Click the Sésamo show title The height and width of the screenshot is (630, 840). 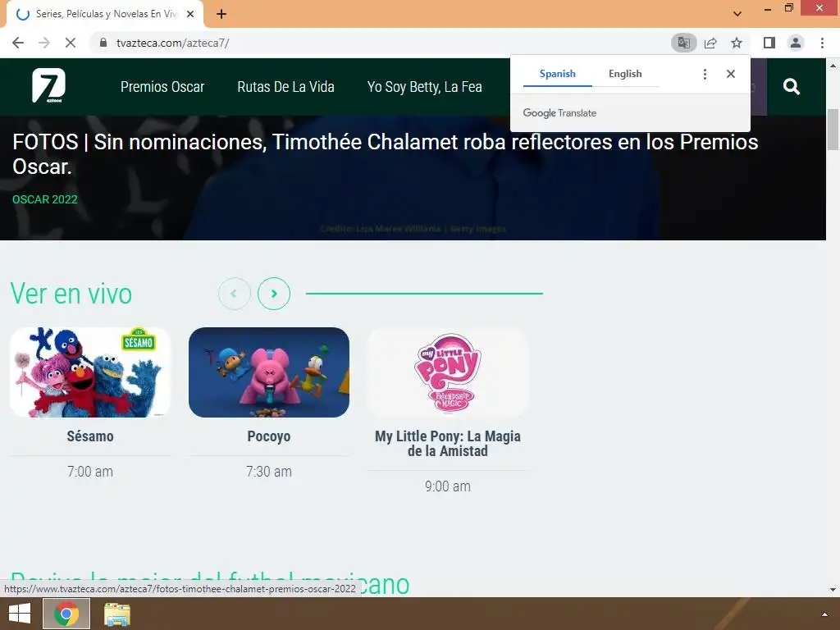tap(90, 436)
